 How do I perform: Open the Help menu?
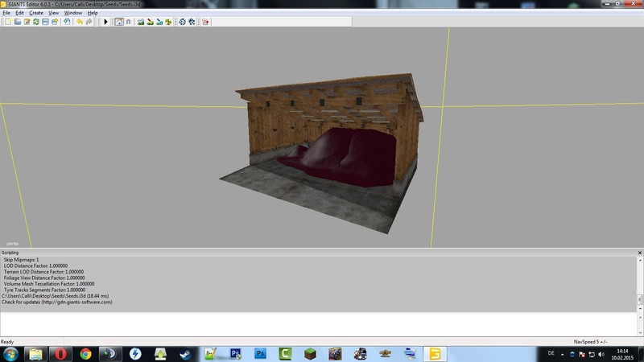point(93,13)
